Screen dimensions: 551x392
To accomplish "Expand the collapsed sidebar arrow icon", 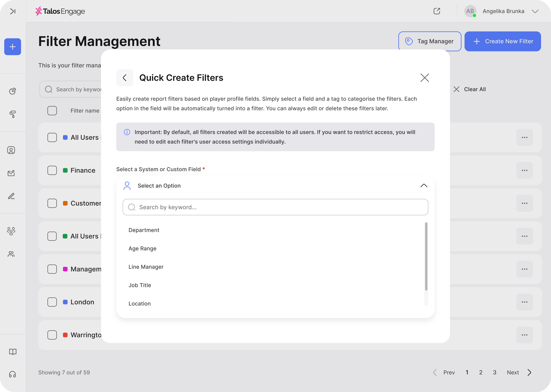I will 13,11.
